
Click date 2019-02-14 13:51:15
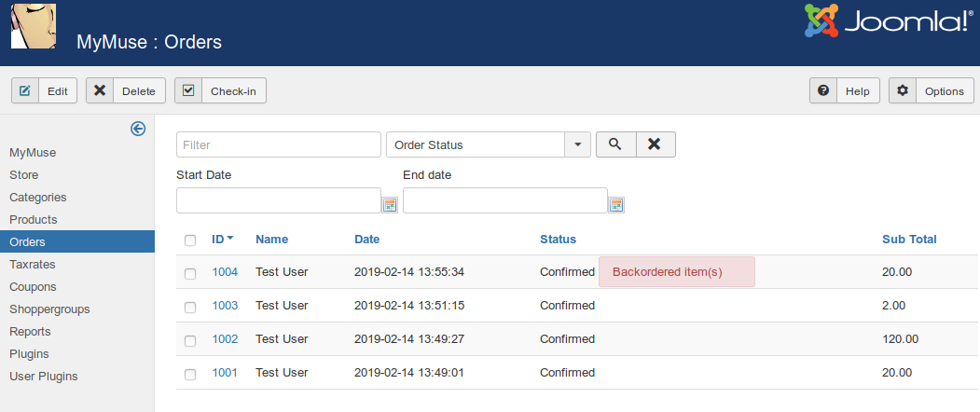[409, 306]
